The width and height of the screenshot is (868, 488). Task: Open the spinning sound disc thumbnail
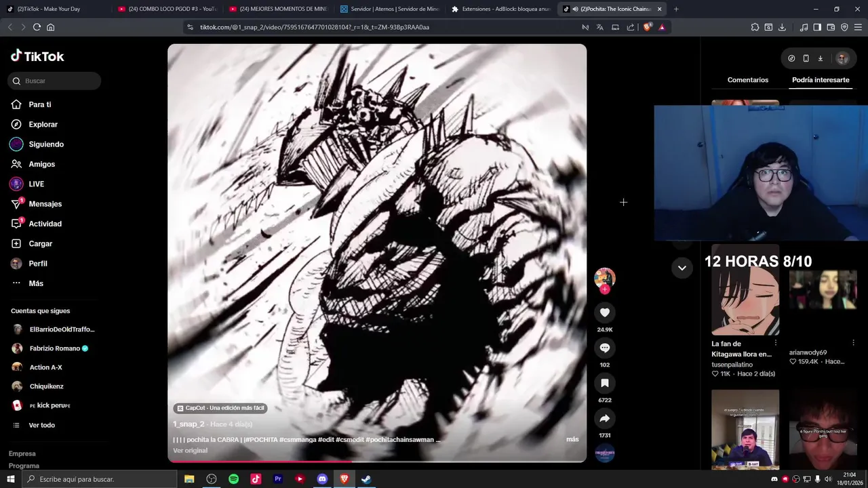tap(604, 453)
